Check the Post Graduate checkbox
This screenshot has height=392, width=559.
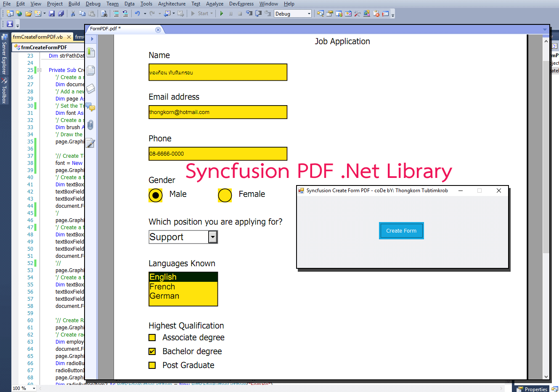point(152,366)
